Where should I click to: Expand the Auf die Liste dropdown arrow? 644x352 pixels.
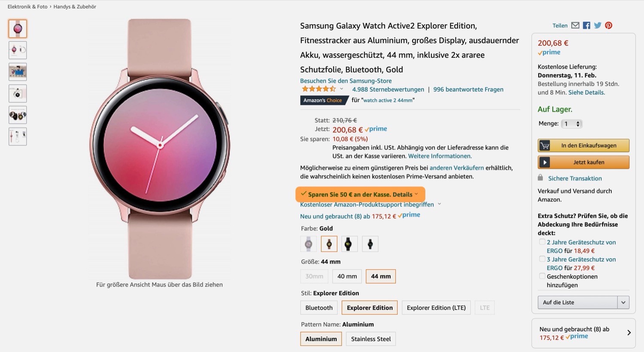click(623, 302)
